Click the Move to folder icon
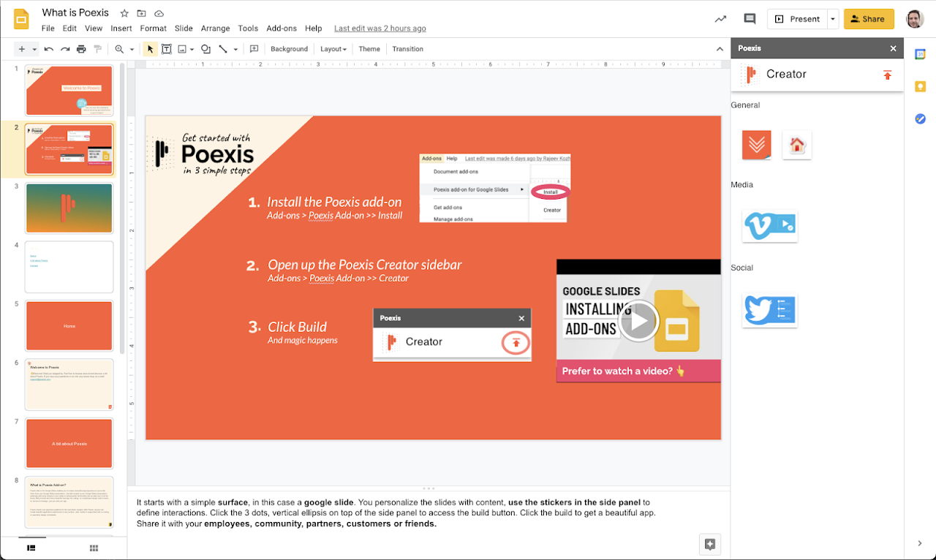Viewport: 936px width, 560px height. (x=142, y=13)
